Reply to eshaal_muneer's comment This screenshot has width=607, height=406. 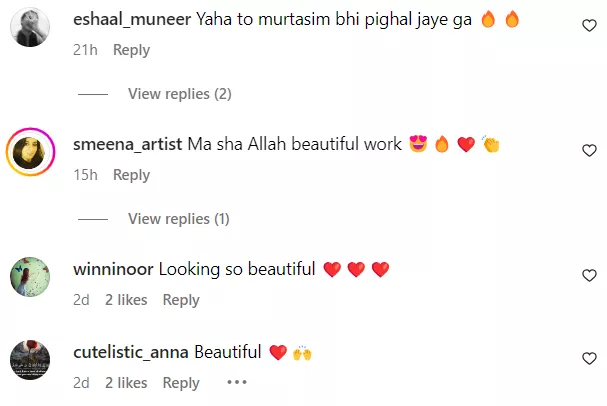(x=131, y=50)
